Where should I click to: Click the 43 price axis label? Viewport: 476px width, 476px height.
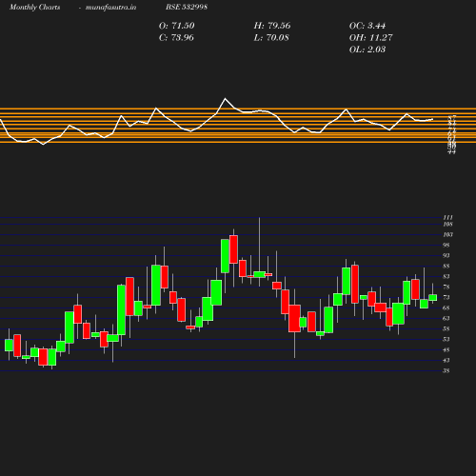[446, 360]
